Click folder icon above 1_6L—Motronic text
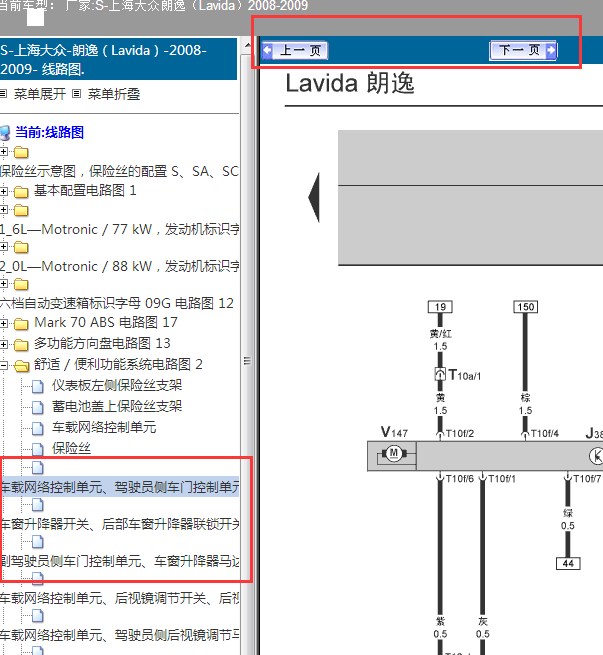 (x=21, y=211)
